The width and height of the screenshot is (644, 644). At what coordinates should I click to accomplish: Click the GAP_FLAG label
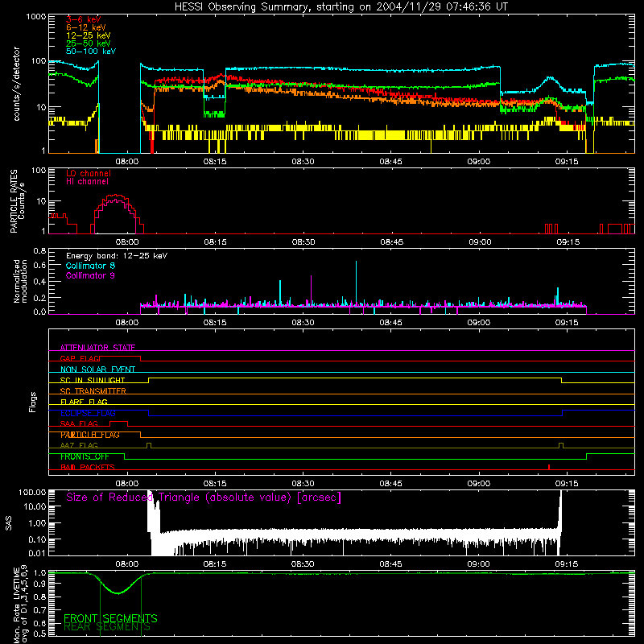(x=80, y=358)
